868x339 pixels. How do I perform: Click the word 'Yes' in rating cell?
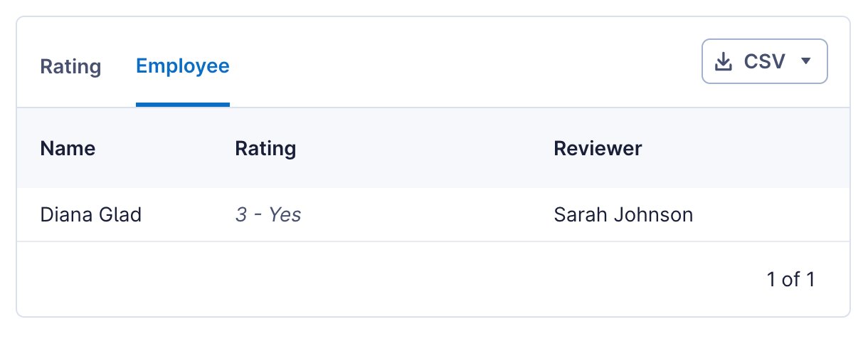coord(285,214)
